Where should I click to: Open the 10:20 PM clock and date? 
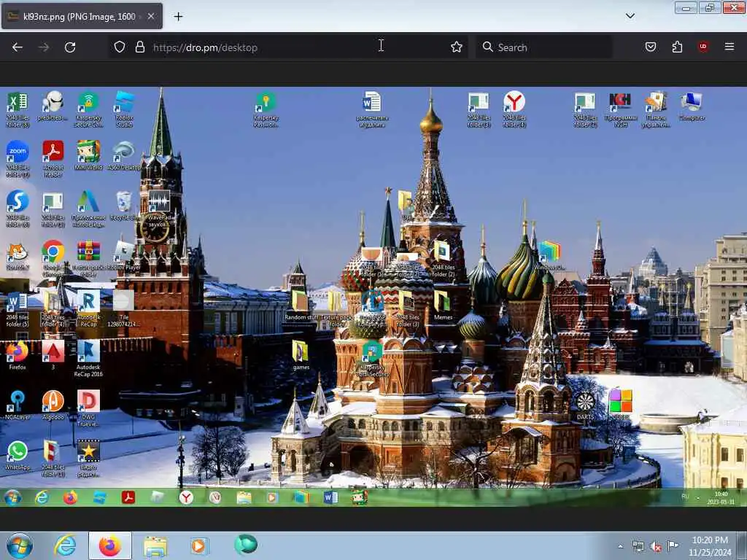tap(710, 546)
